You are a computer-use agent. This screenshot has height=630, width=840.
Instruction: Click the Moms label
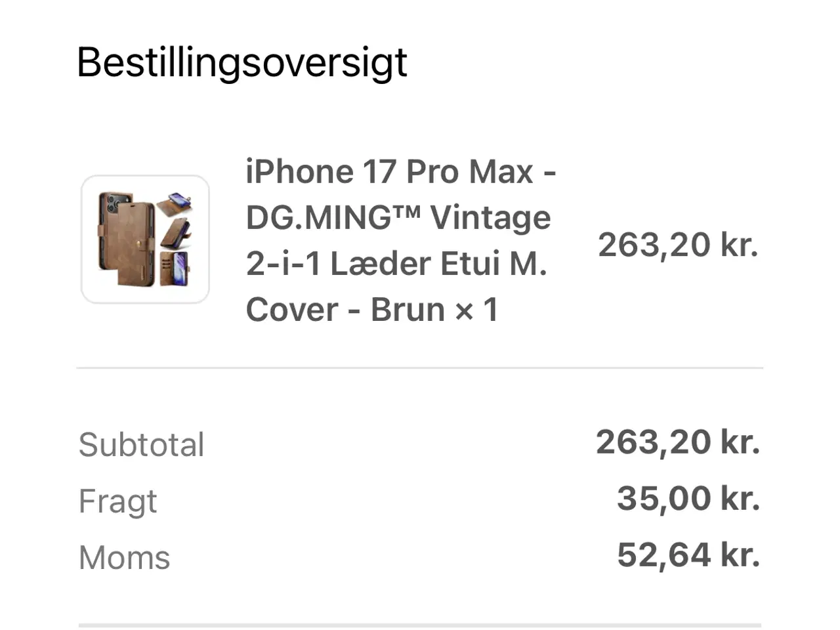pyautogui.click(x=124, y=558)
